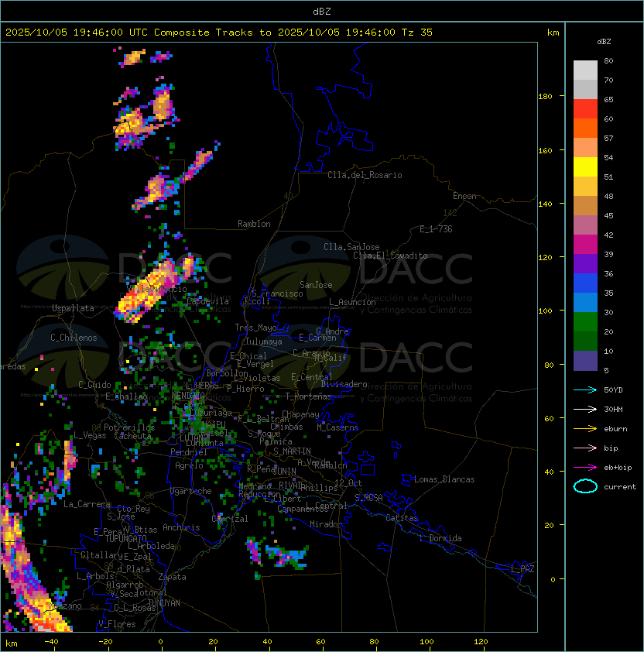Click the '100' tick on vertical km axis
Image resolution: width=644 pixels, height=652 pixels.
[x=545, y=311]
